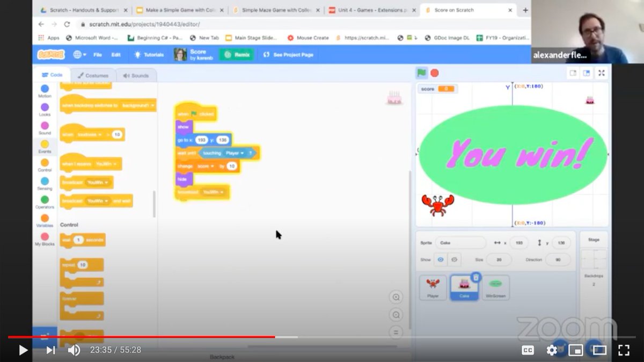644x362 pixels.
Task: Delete the Cake sprite with trash icon
Action: [x=475, y=277]
